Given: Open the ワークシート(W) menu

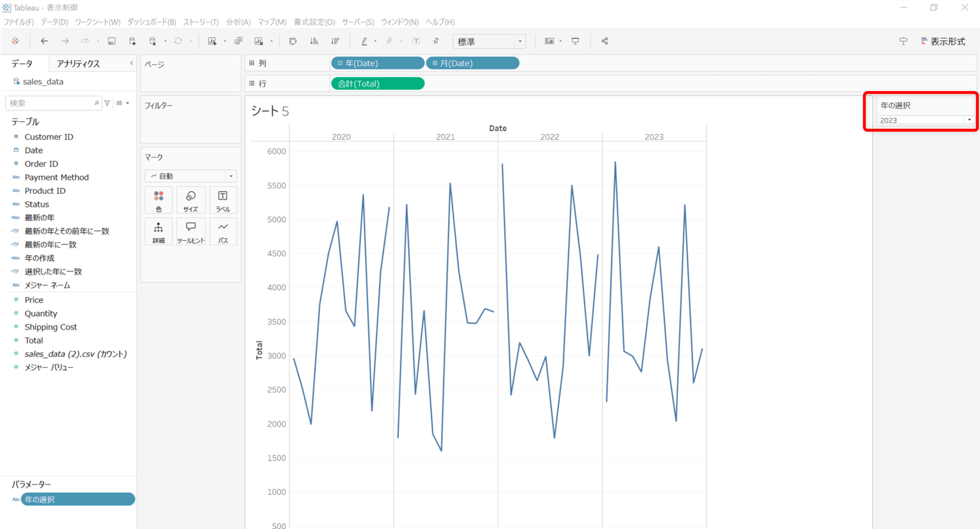Looking at the screenshot, I should [x=98, y=22].
